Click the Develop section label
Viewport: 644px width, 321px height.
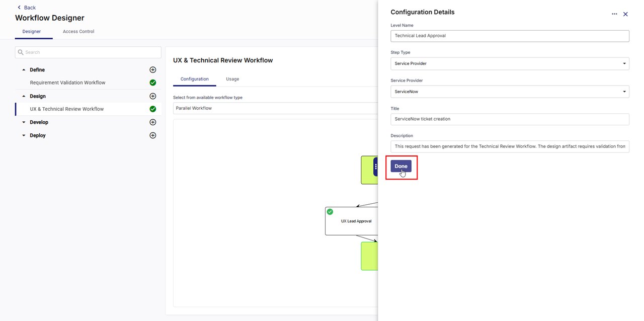(x=39, y=122)
